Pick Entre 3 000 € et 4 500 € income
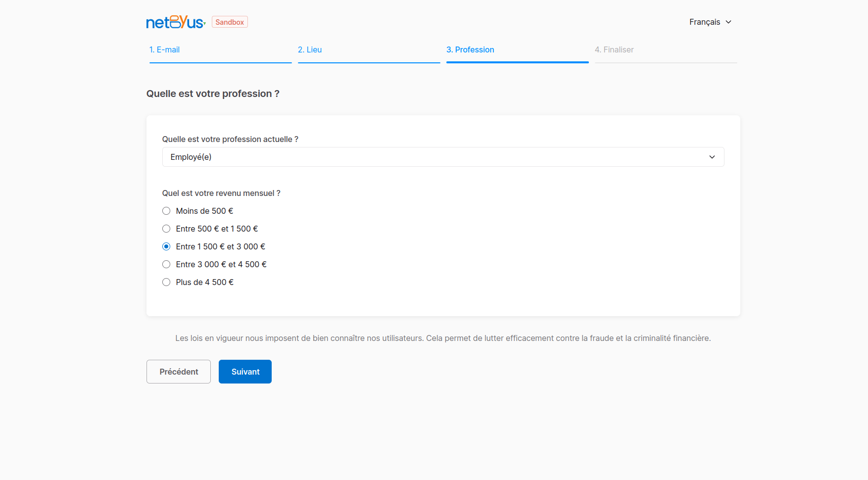This screenshot has width=868, height=480. point(166,264)
